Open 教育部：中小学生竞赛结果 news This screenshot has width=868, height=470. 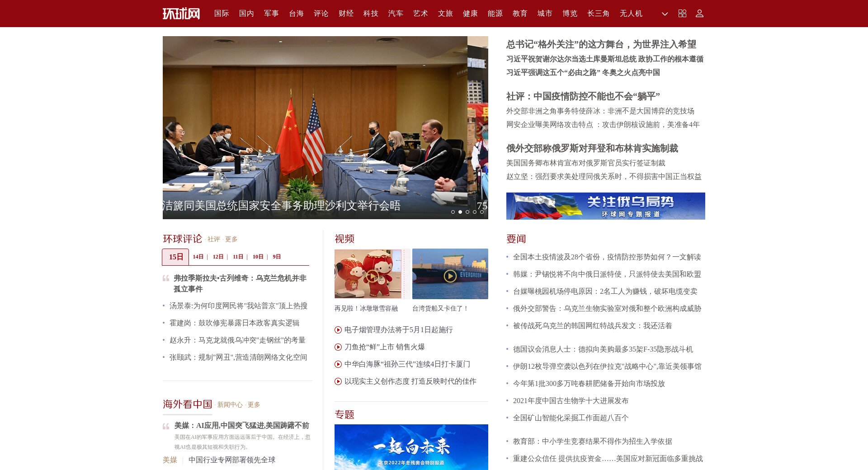coord(593,442)
